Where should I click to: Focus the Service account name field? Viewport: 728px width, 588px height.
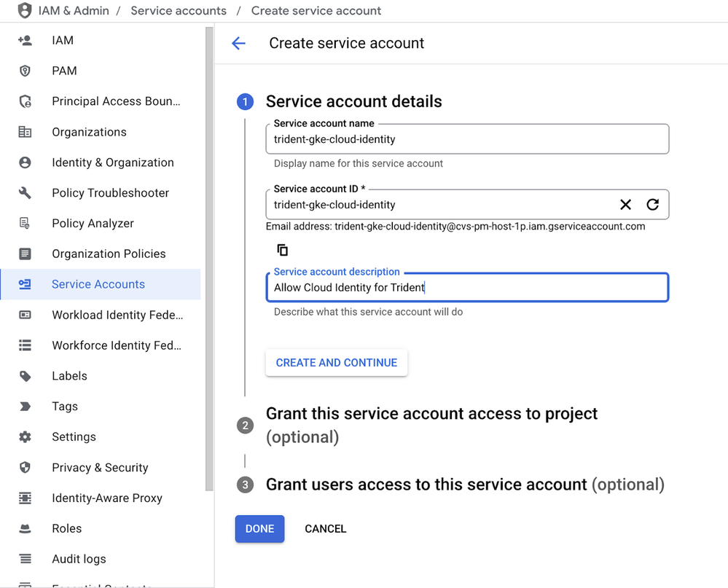466,139
